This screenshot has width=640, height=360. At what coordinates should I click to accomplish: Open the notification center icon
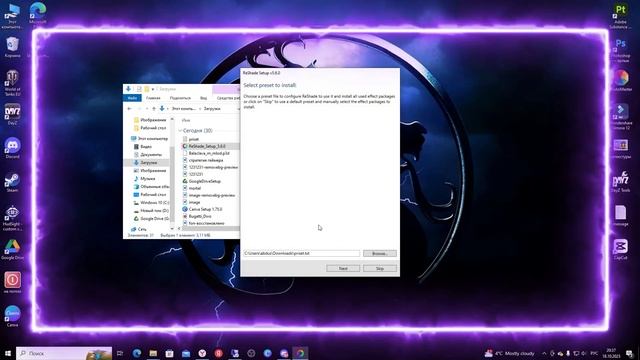point(630,353)
